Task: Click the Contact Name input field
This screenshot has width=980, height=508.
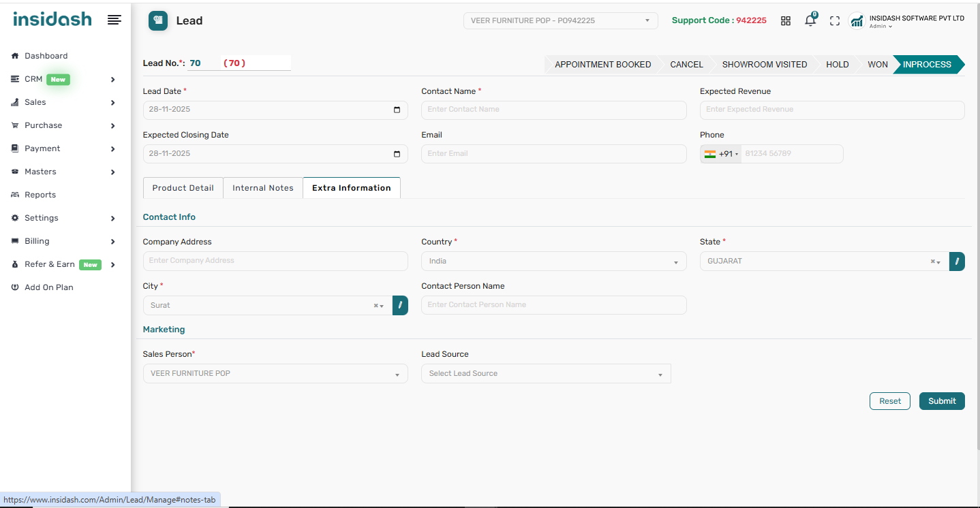Action: [x=553, y=110]
